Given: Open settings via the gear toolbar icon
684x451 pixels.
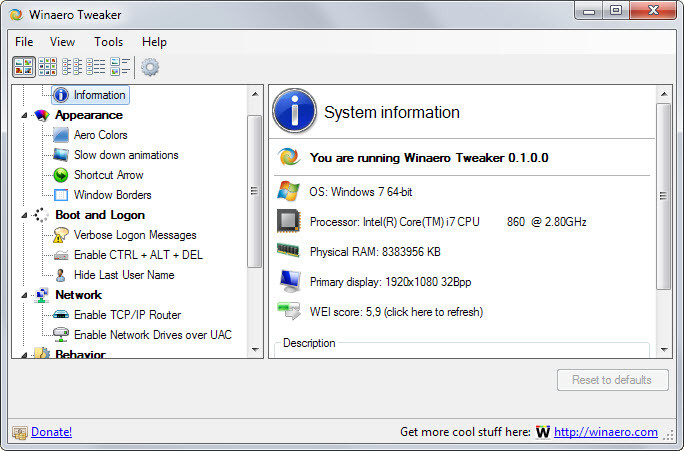Looking at the screenshot, I should pyautogui.click(x=150, y=67).
